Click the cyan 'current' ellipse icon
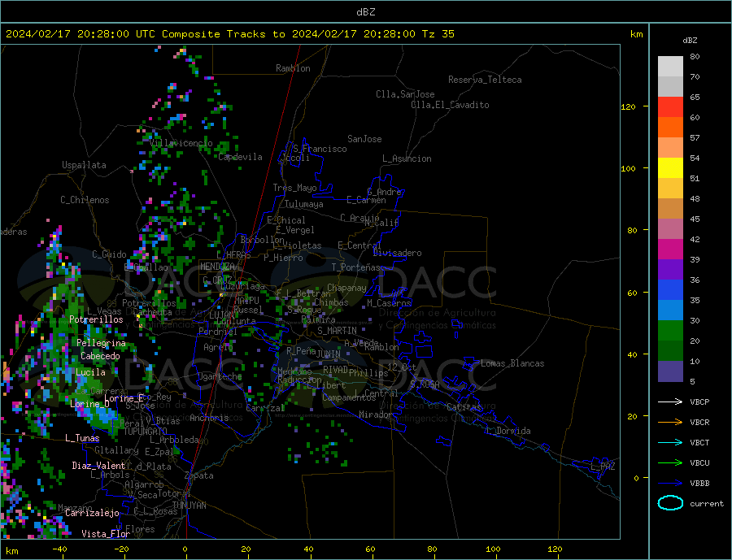The image size is (732, 560). (670, 503)
